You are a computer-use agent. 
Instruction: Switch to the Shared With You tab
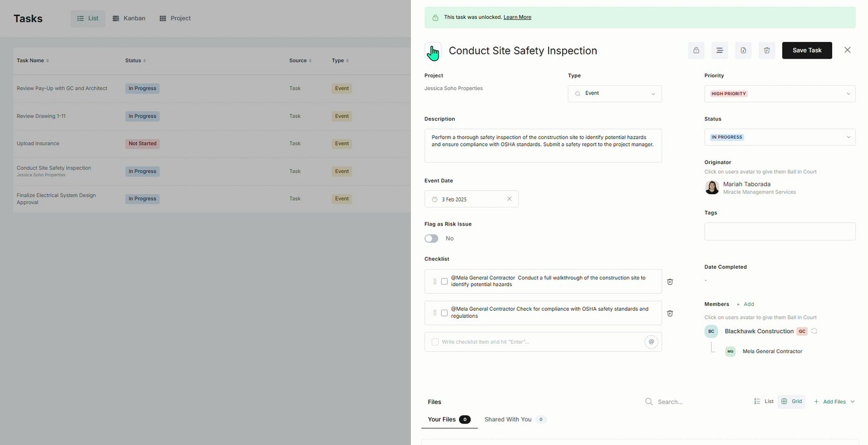tap(508, 420)
